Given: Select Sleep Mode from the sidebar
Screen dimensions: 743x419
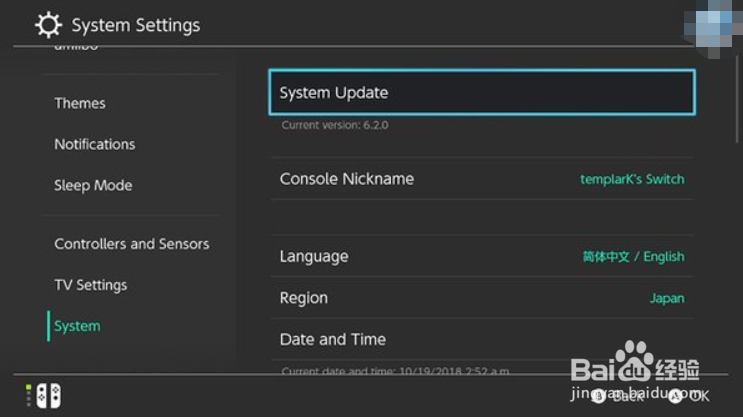Looking at the screenshot, I should [93, 185].
